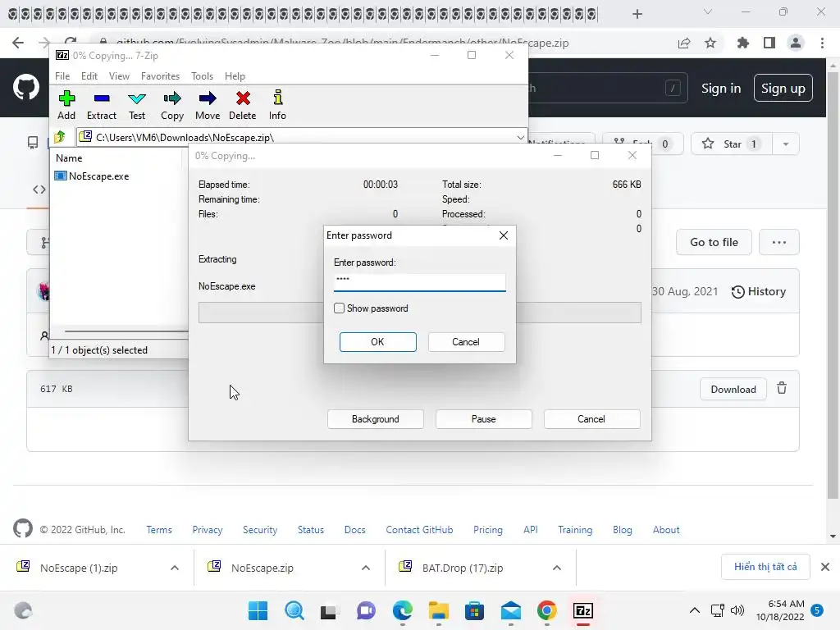Click the Extract icon in 7-Zip toolbar

click(x=101, y=105)
